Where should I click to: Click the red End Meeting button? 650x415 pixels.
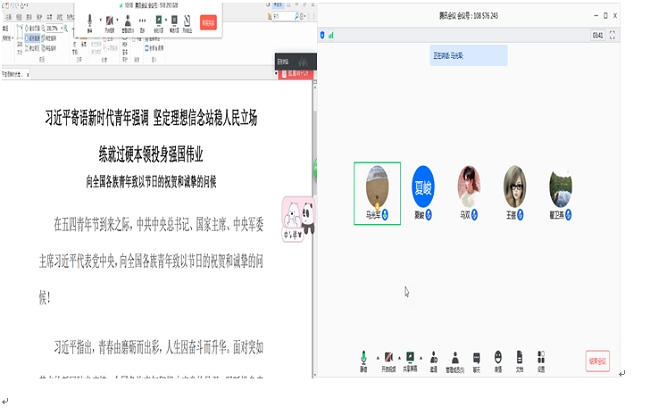pos(598,361)
